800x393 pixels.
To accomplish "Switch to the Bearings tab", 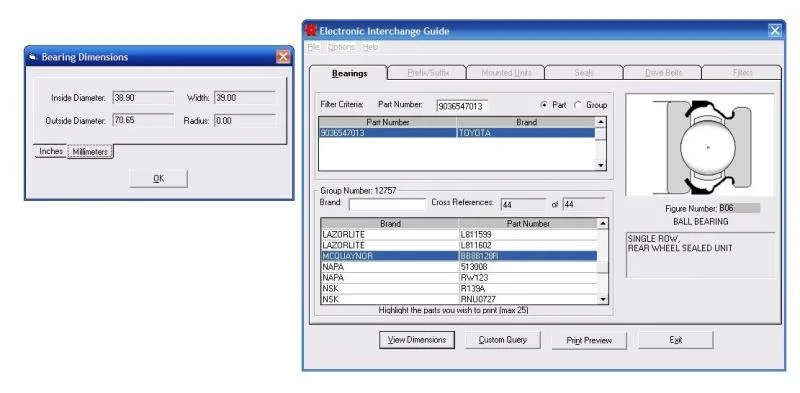I will (349, 73).
